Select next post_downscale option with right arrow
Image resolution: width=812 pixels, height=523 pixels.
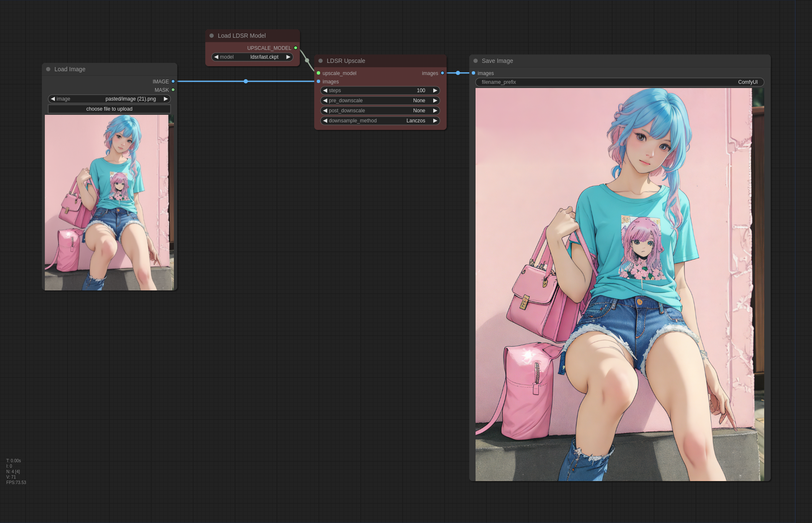pos(435,111)
